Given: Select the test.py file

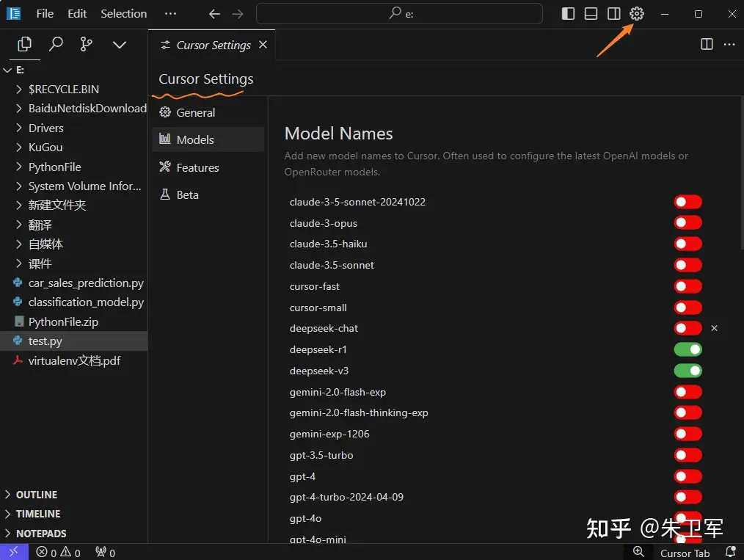Looking at the screenshot, I should coord(73,341).
